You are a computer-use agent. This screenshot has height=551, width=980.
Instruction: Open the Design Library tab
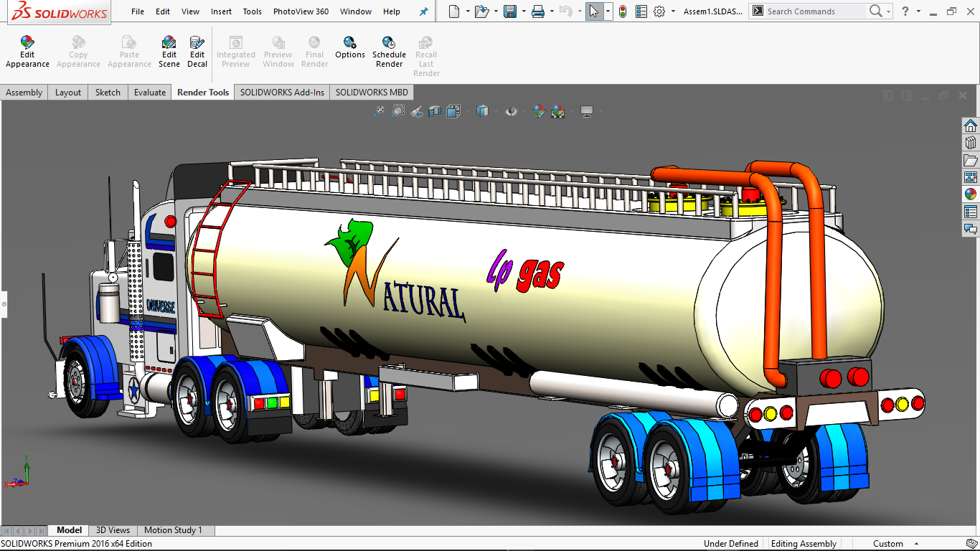971,143
